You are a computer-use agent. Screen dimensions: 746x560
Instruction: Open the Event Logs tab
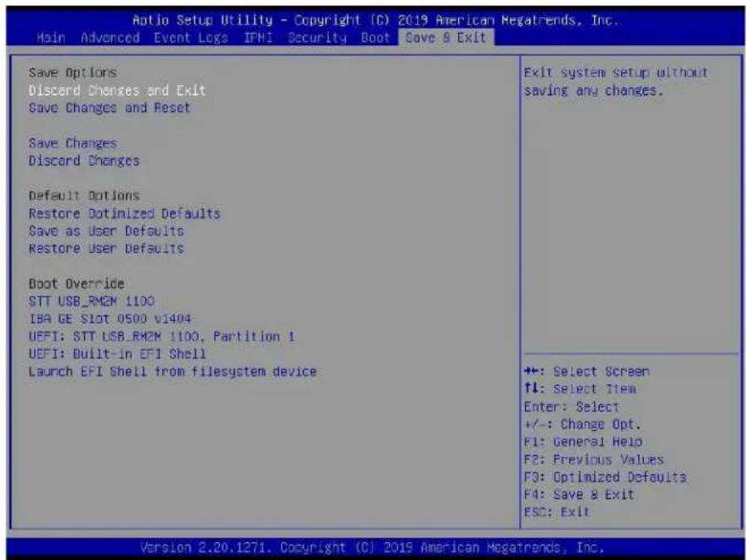click(191, 37)
